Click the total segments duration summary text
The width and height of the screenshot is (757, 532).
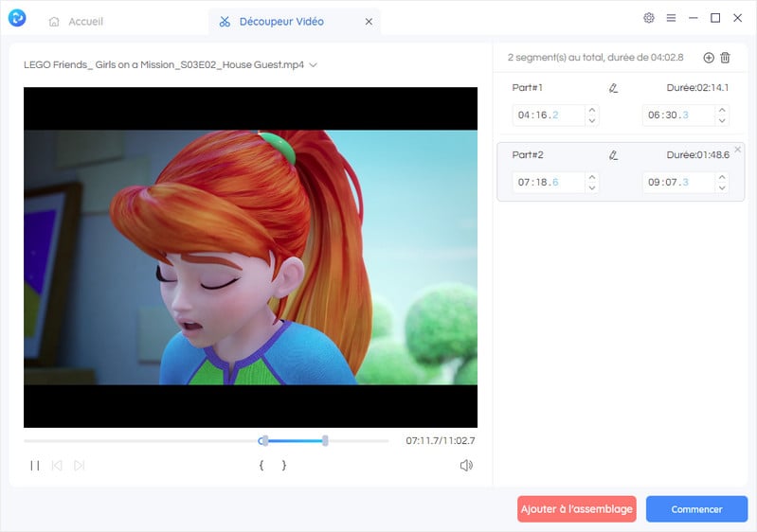pyautogui.click(x=595, y=58)
